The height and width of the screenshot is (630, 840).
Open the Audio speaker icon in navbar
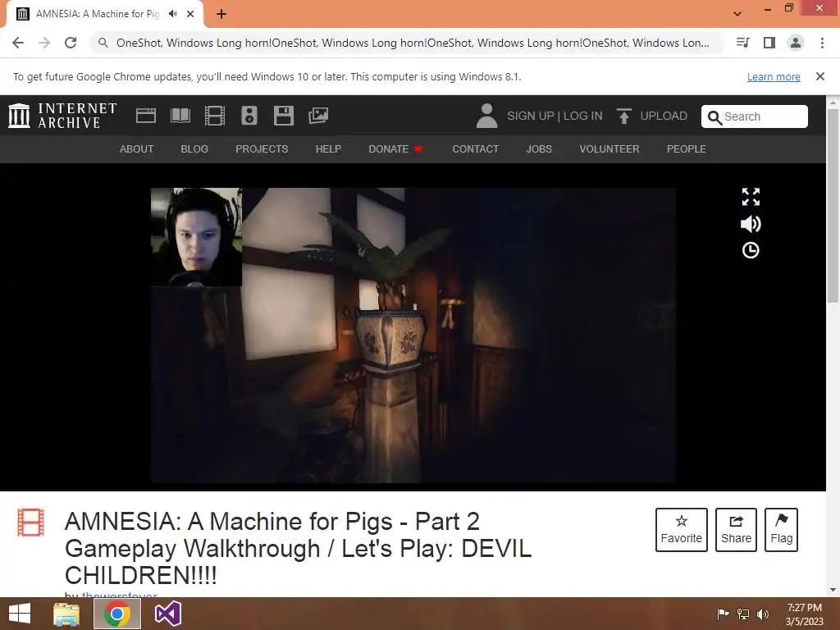pyautogui.click(x=249, y=116)
